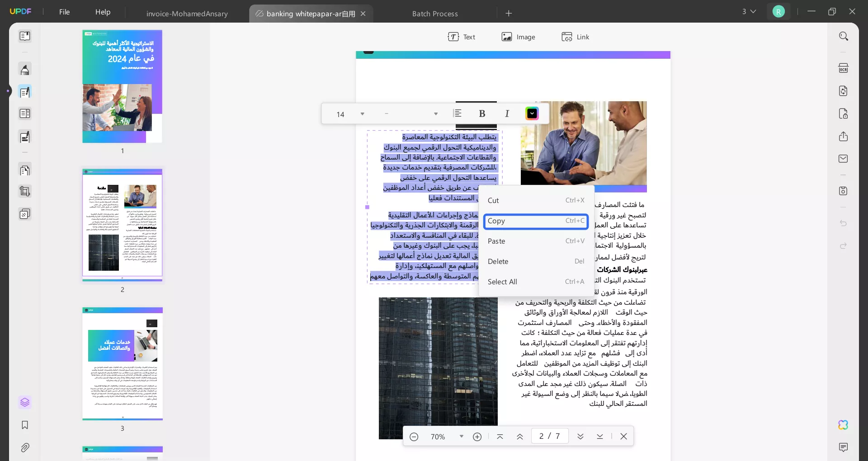The height and width of the screenshot is (461, 868).
Task: Expand the zoom percentage dropdown
Action: (x=462, y=436)
